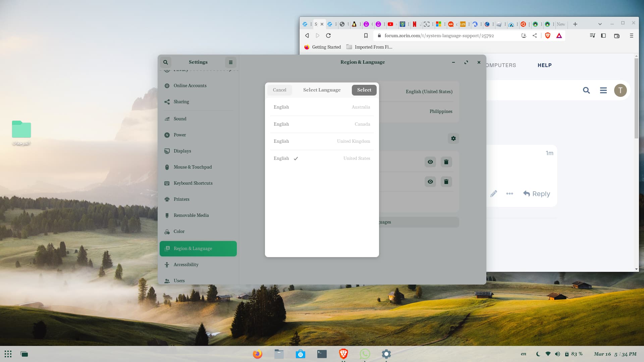This screenshot has height=362, width=644.
Task: Go back in Brave browser
Action: pyautogui.click(x=307, y=36)
